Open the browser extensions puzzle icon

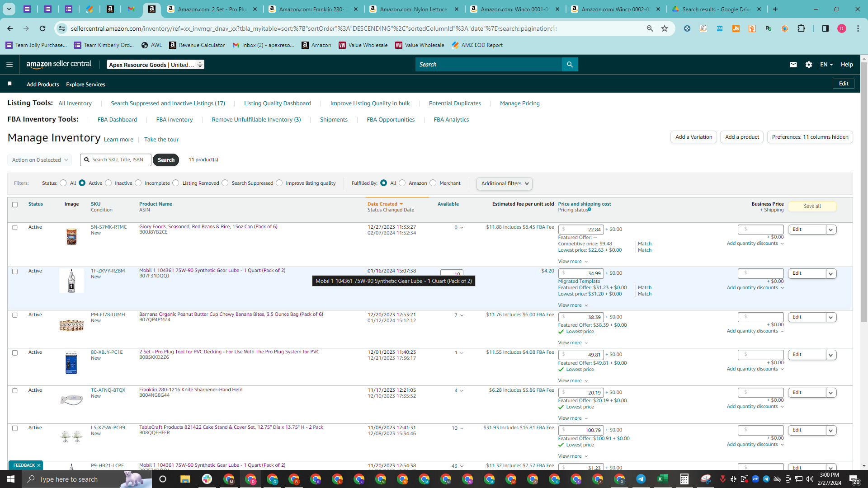801,28
